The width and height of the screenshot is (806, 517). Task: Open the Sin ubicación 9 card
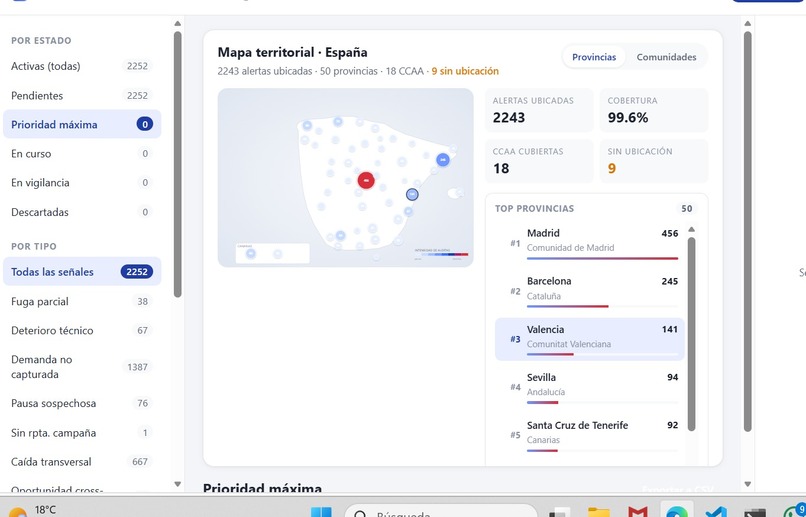[654, 161]
